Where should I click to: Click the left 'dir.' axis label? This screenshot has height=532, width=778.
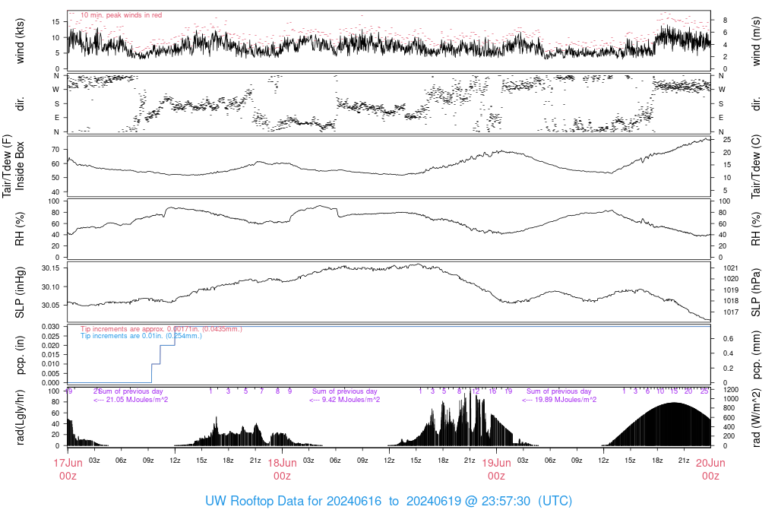coord(20,104)
